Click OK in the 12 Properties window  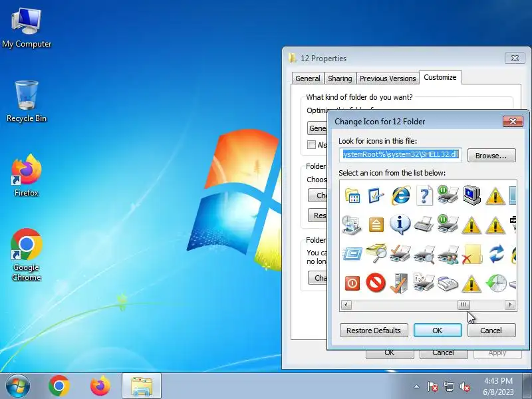click(390, 354)
